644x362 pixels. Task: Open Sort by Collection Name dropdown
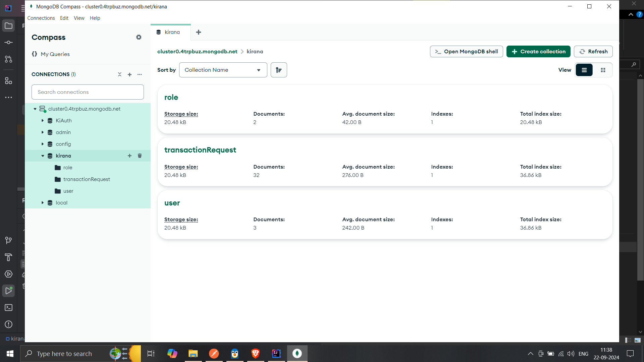click(223, 70)
